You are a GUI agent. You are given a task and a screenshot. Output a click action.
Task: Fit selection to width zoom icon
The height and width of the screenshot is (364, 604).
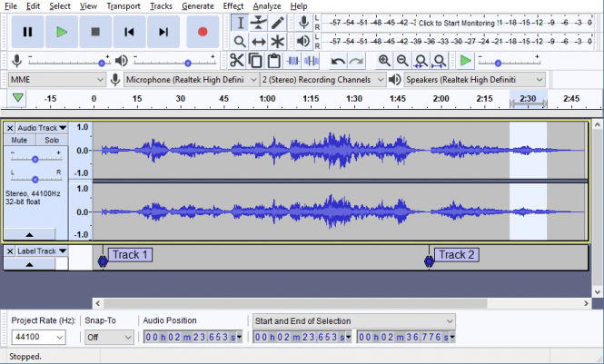421,61
